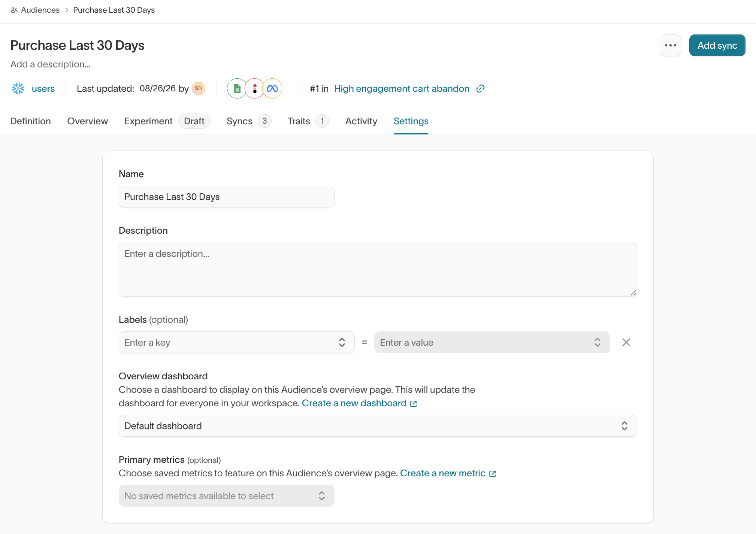Click the Google Sheets sync icon
The height and width of the screenshot is (534, 756).
coord(237,88)
